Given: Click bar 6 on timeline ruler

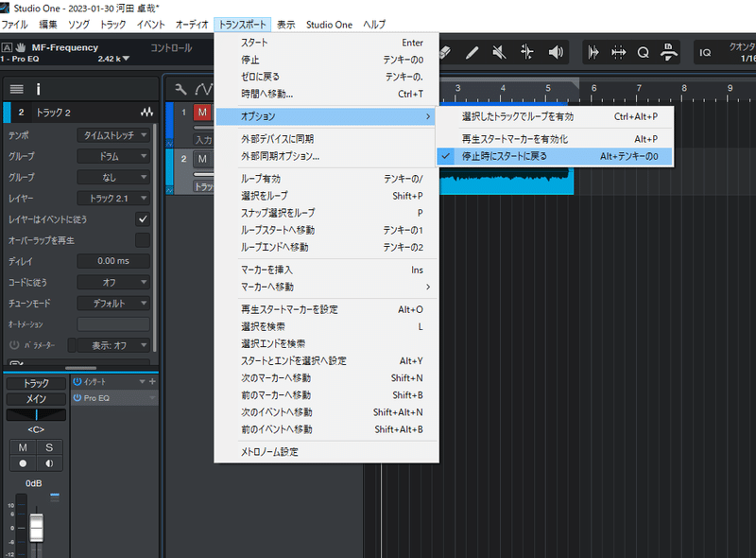Looking at the screenshot, I should 593,88.
